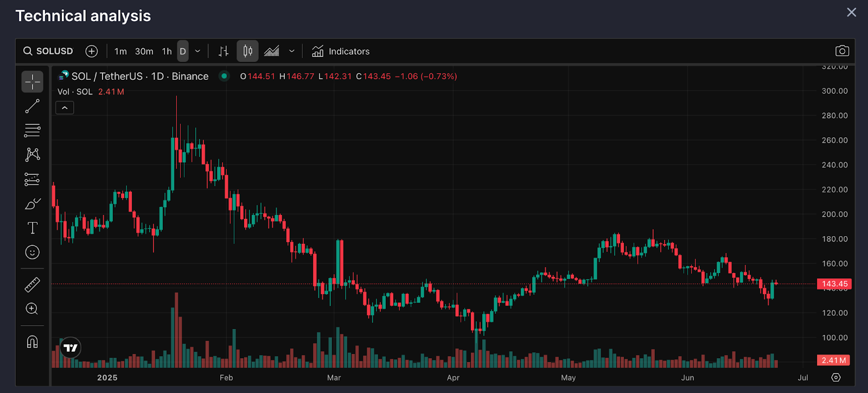Click the Mar label on time axis

pyautogui.click(x=334, y=378)
